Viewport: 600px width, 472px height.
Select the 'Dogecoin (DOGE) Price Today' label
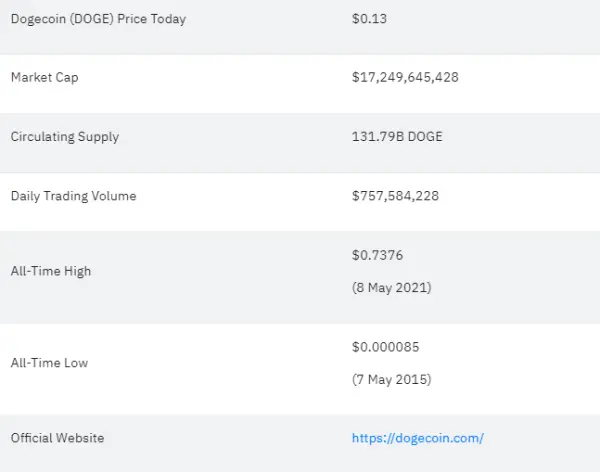98,19
